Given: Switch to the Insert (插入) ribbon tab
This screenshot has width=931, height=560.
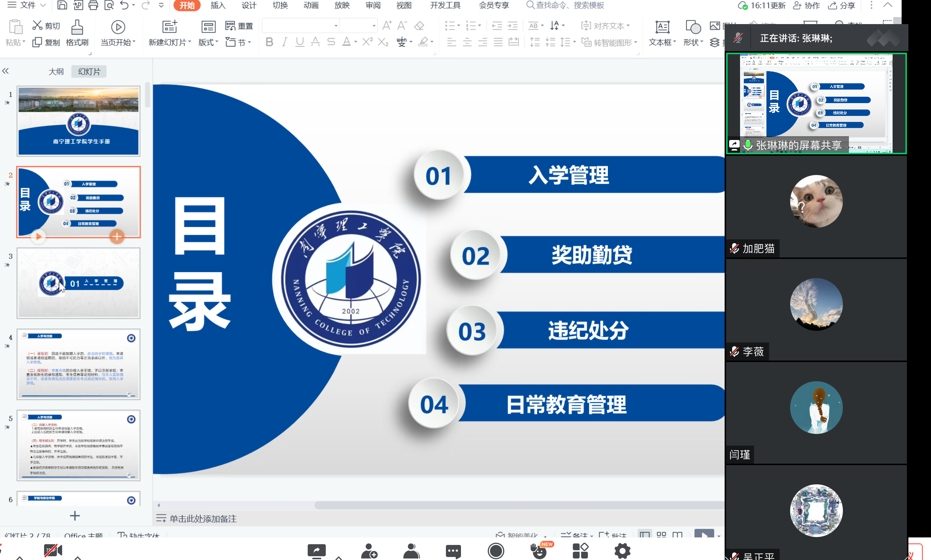Looking at the screenshot, I should 218,5.
